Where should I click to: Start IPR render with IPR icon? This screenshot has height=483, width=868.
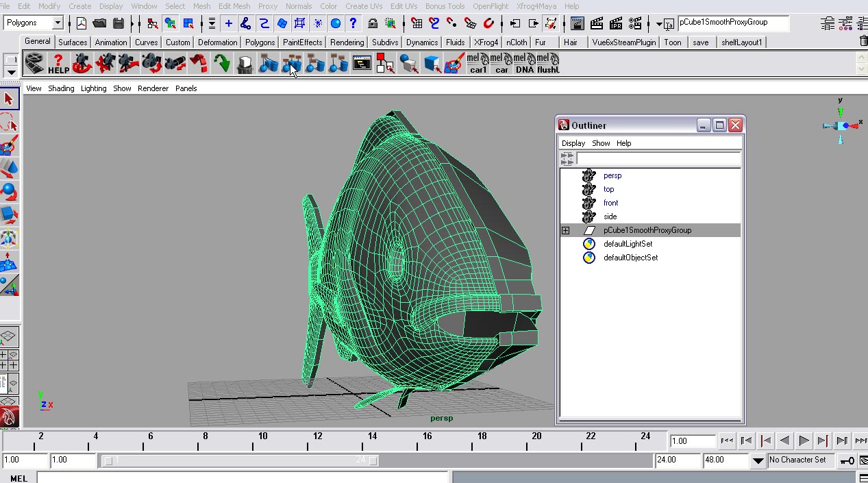coord(615,23)
